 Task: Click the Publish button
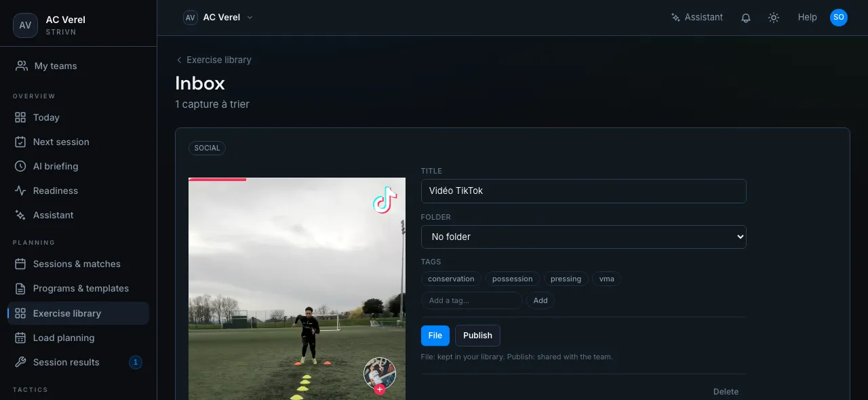coord(477,336)
